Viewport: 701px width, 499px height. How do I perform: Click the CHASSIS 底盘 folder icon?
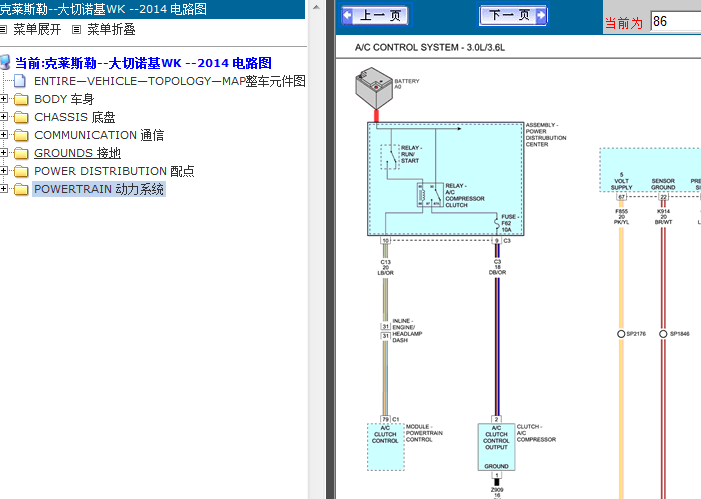[21, 117]
